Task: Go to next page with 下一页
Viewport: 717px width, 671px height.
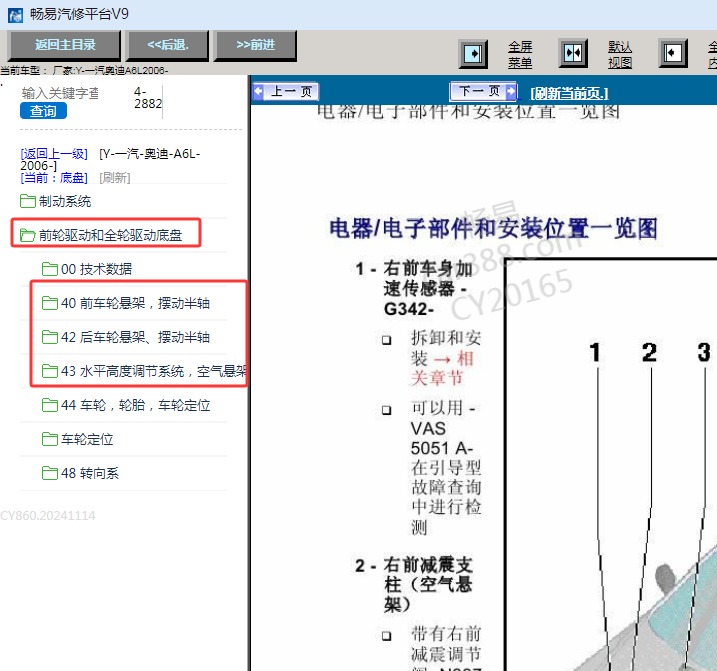Action: click(483, 91)
